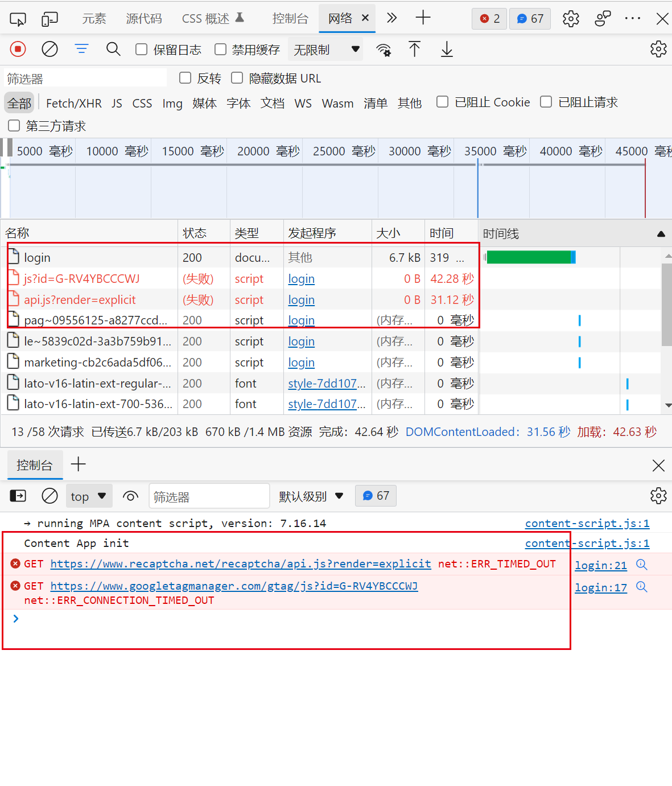Select the failed api.js?render=explicit request

point(80,300)
